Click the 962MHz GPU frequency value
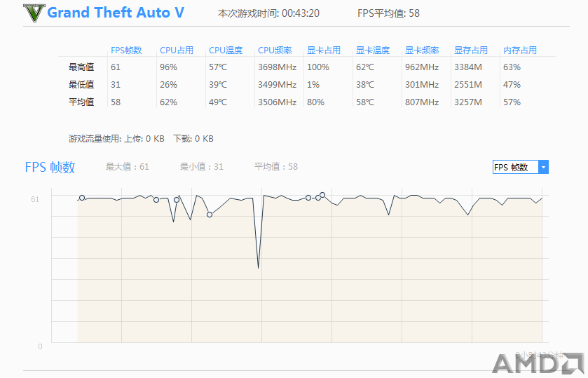This screenshot has width=588, height=378. [422, 67]
